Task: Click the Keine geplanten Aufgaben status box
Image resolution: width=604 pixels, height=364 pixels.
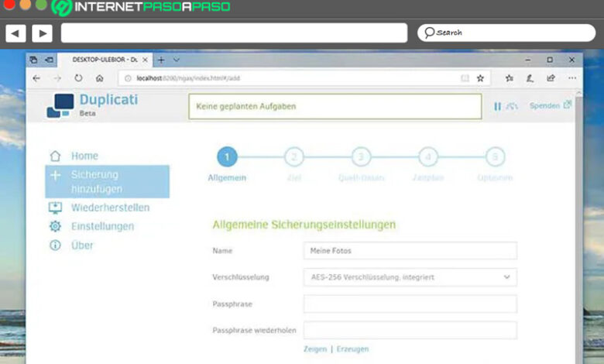Action: pyautogui.click(x=335, y=106)
